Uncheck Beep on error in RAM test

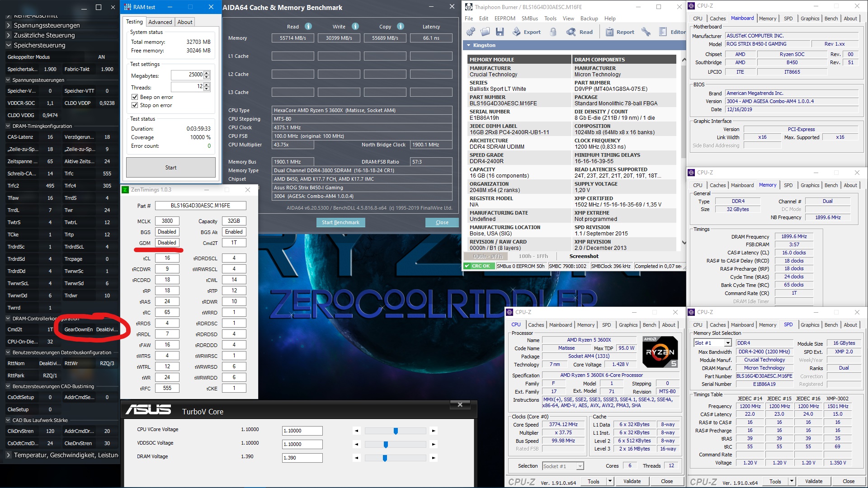(x=134, y=97)
